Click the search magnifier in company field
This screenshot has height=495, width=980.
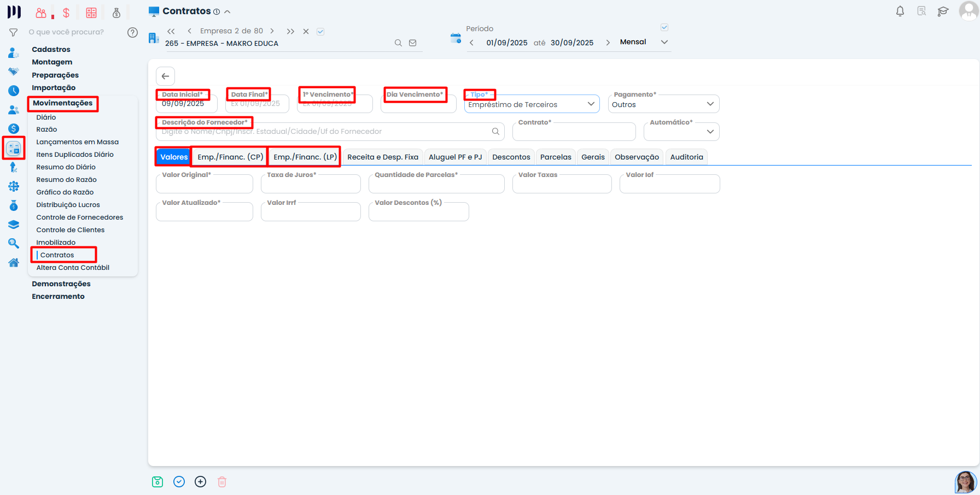tap(398, 43)
